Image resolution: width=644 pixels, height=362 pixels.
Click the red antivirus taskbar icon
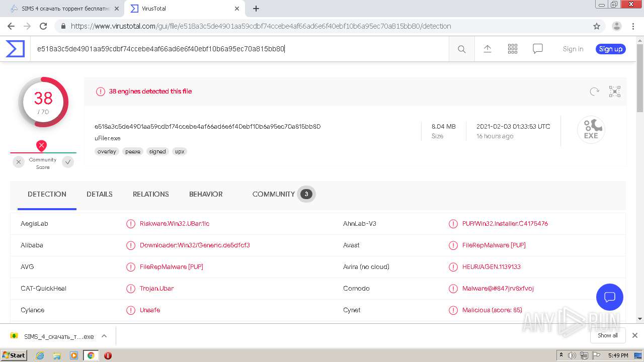[108, 355]
